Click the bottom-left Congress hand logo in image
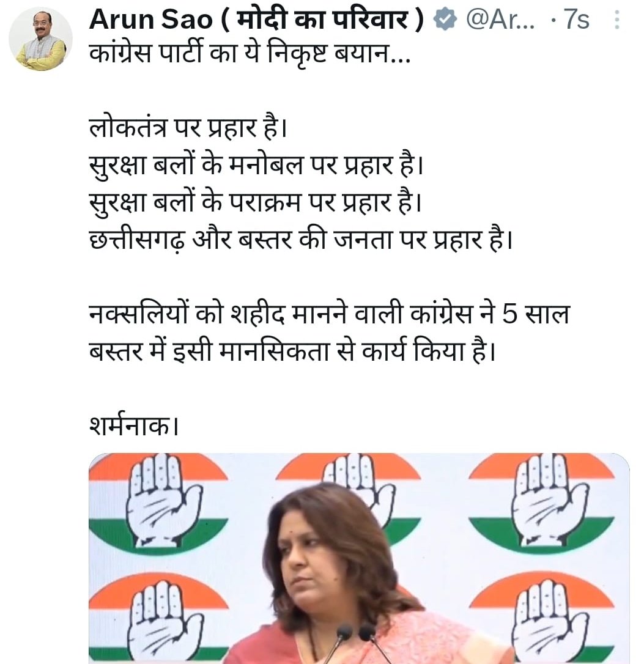 click(158, 619)
